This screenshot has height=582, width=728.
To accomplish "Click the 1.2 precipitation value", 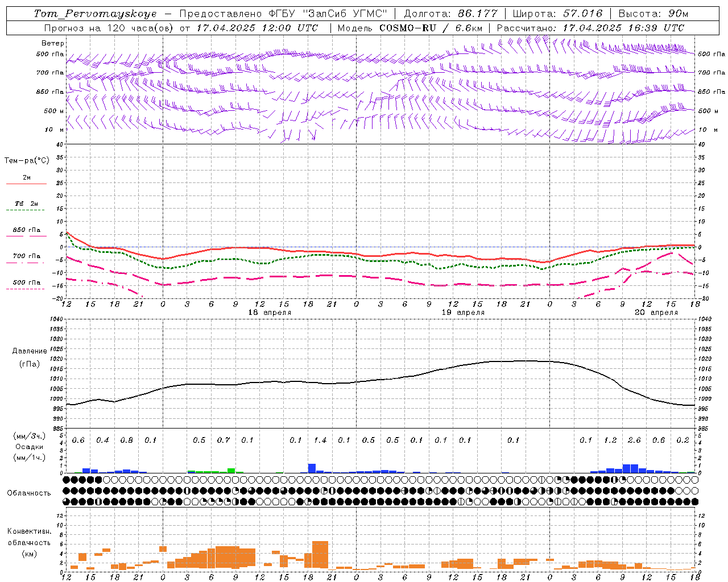I will (x=610, y=440).
